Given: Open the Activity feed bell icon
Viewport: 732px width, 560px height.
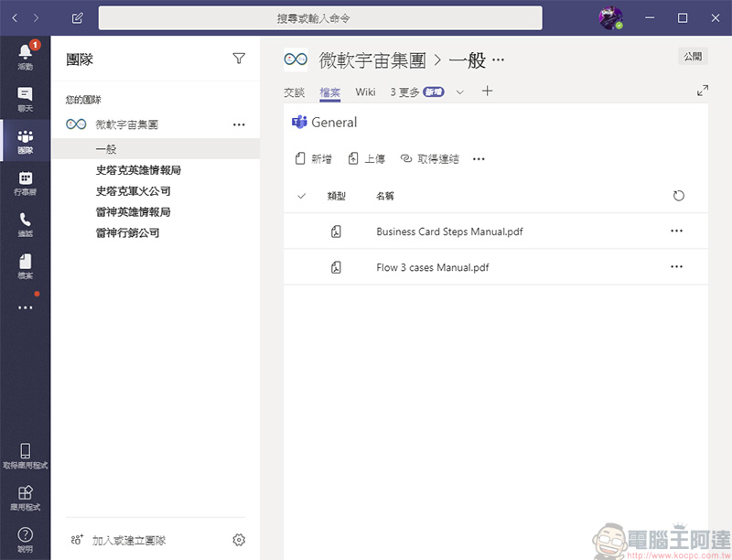Looking at the screenshot, I should [x=25, y=55].
